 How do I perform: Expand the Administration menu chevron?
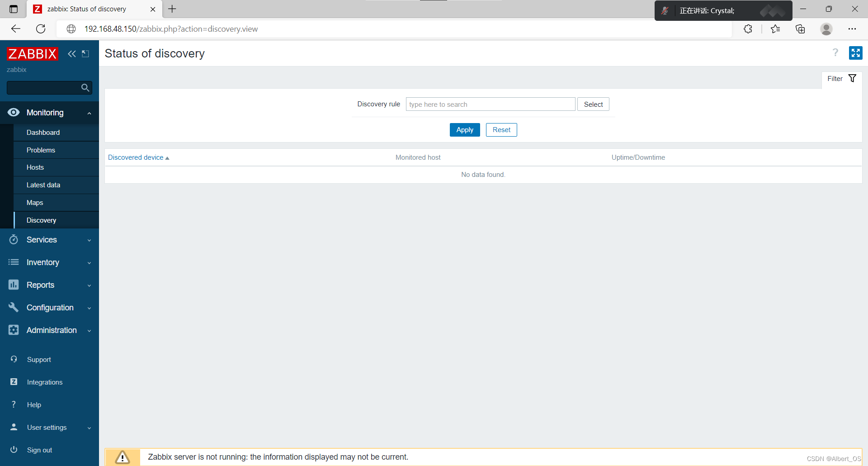click(x=89, y=331)
